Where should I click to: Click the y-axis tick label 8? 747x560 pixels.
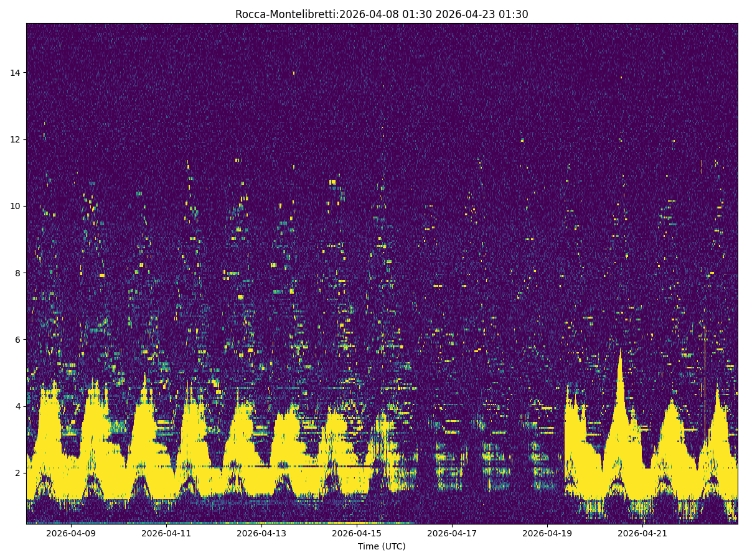pyautogui.click(x=17, y=273)
